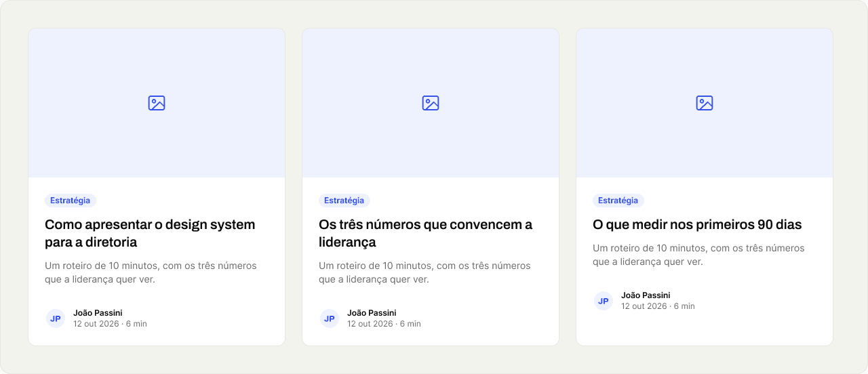This screenshot has height=374, width=868.
Task: Click JP avatar on 'O que medir' card
Action: (604, 301)
